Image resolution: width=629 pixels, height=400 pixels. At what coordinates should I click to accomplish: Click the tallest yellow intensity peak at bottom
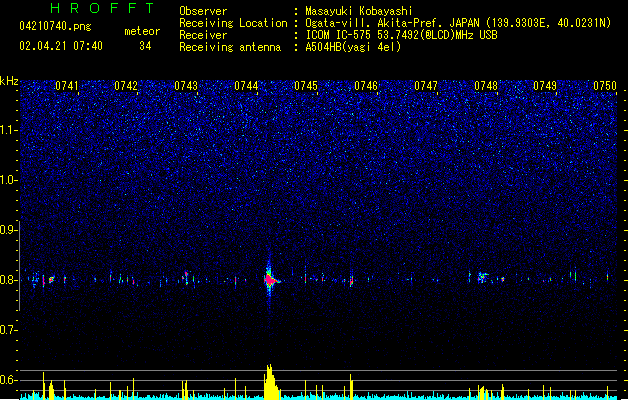point(270,382)
